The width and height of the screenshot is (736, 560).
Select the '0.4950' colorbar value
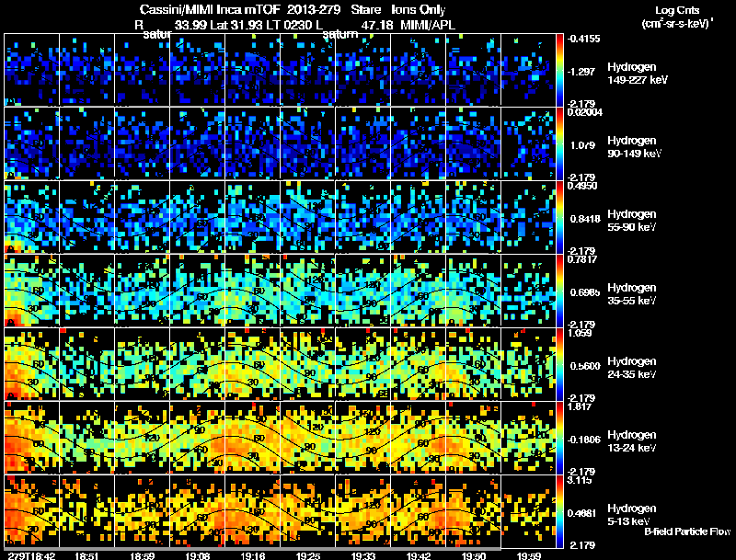tap(582, 186)
